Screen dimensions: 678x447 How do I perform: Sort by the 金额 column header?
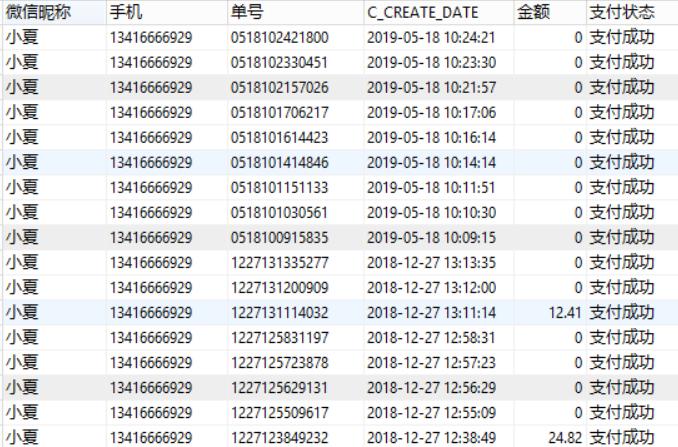click(x=532, y=13)
